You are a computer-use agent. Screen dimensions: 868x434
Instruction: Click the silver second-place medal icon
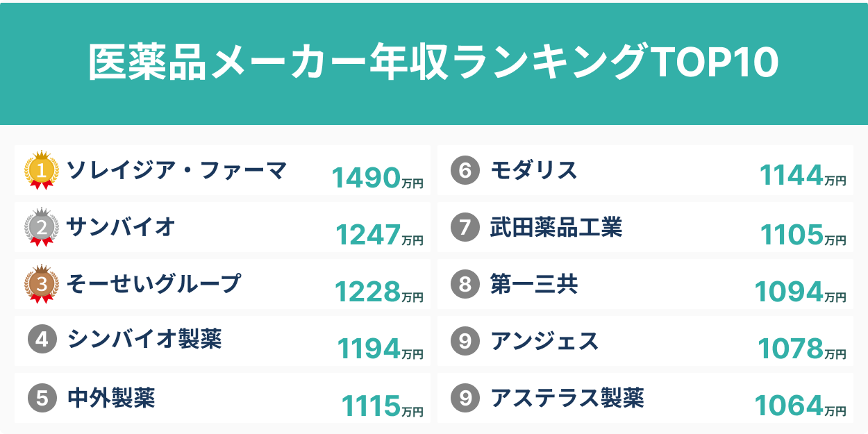[x=41, y=227]
